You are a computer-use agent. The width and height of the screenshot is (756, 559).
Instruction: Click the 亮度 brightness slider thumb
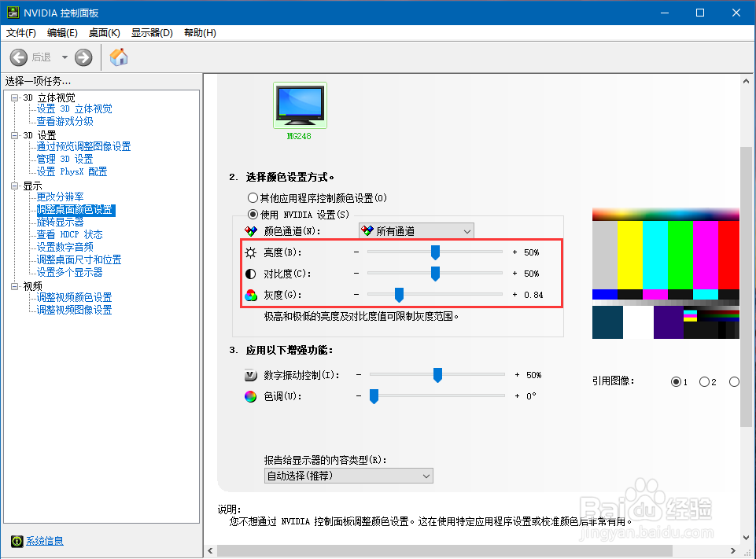click(435, 252)
